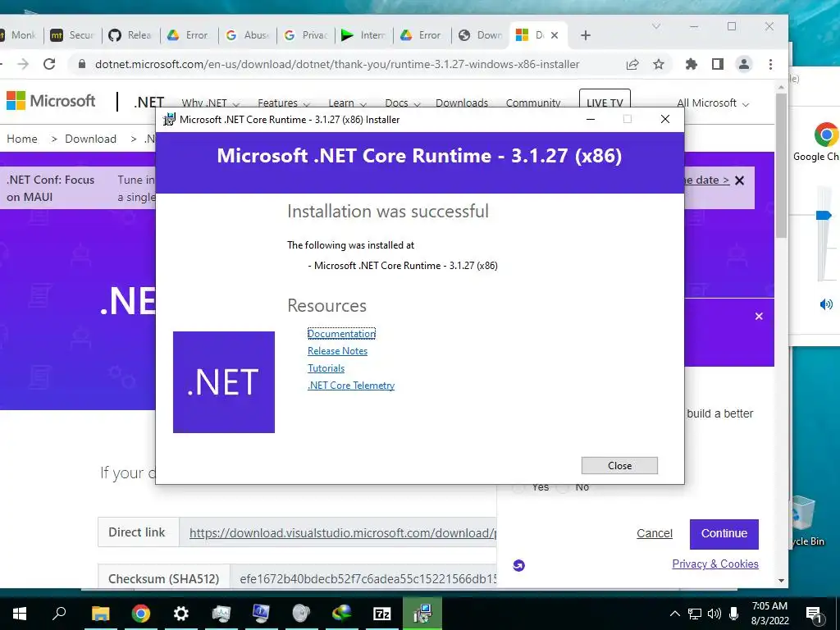Click the installer icon in taskbar
Viewport: 840px width, 630px height.
(x=422, y=614)
